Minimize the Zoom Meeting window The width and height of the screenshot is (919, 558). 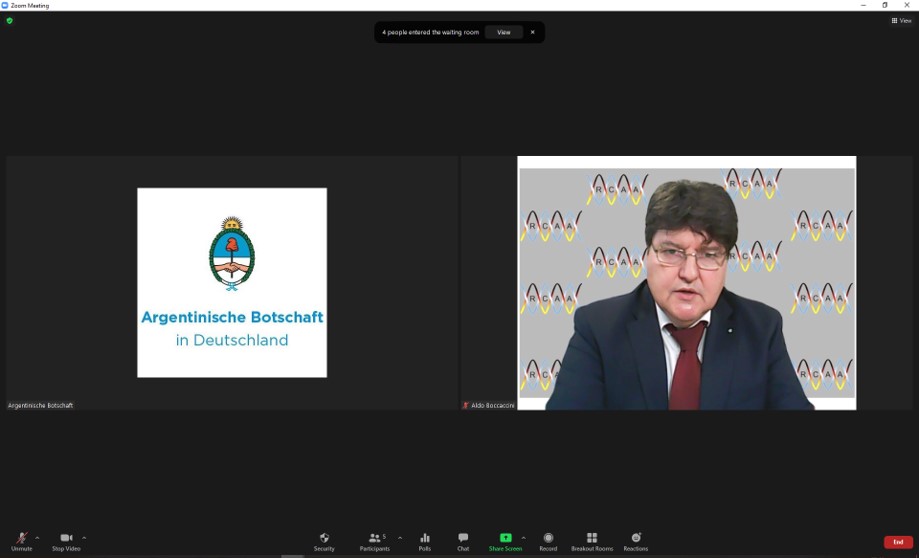point(863,5)
